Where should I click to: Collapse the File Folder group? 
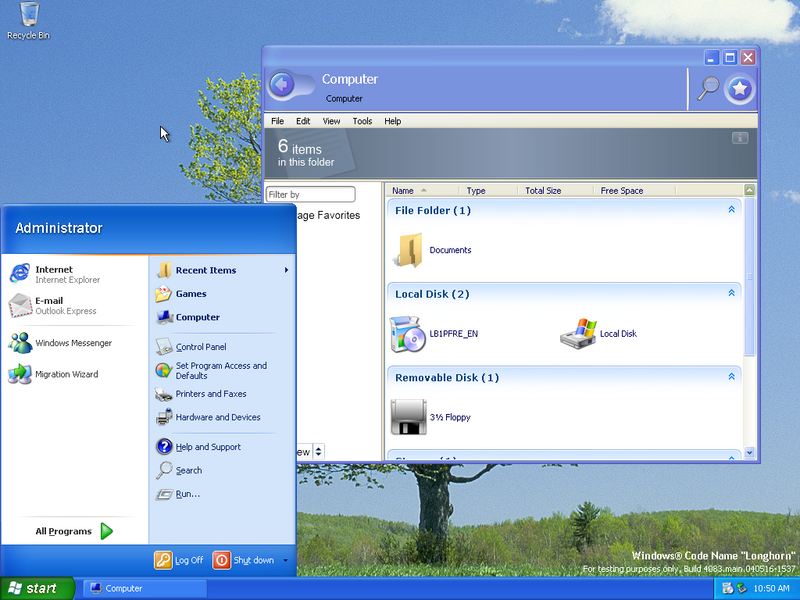point(731,210)
